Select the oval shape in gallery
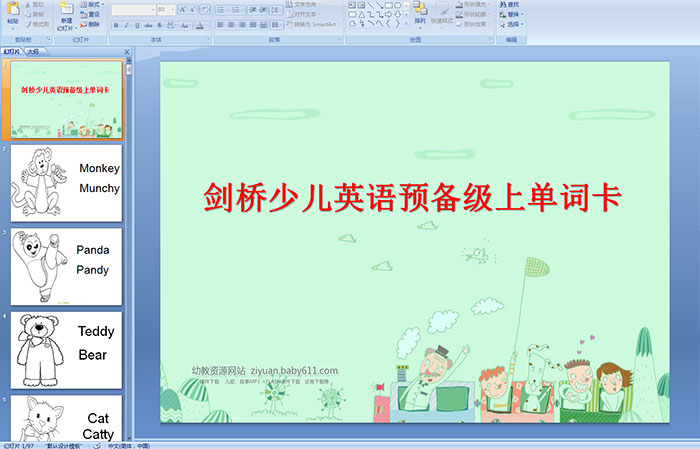Viewport: 700px width, 449px height. tap(398, 5)
